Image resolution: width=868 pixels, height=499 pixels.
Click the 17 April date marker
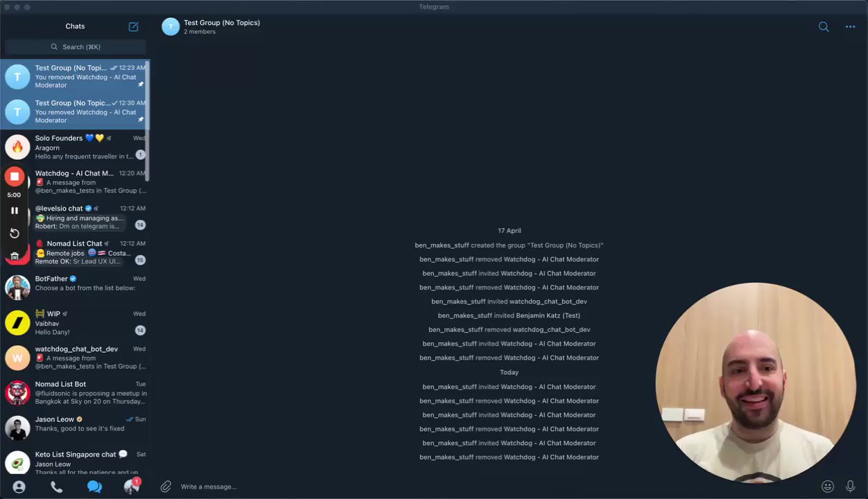[509, 231]
